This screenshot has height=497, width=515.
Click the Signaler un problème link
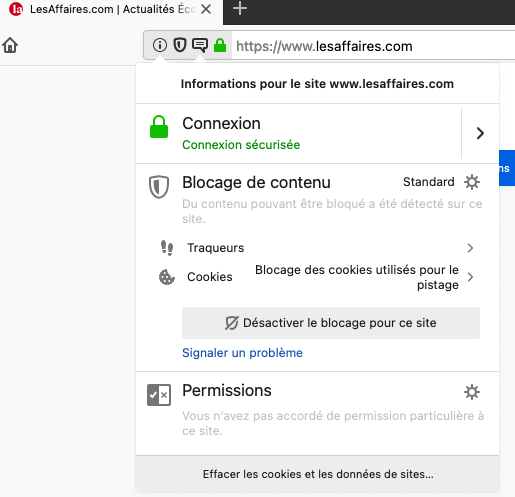(242, 353)
